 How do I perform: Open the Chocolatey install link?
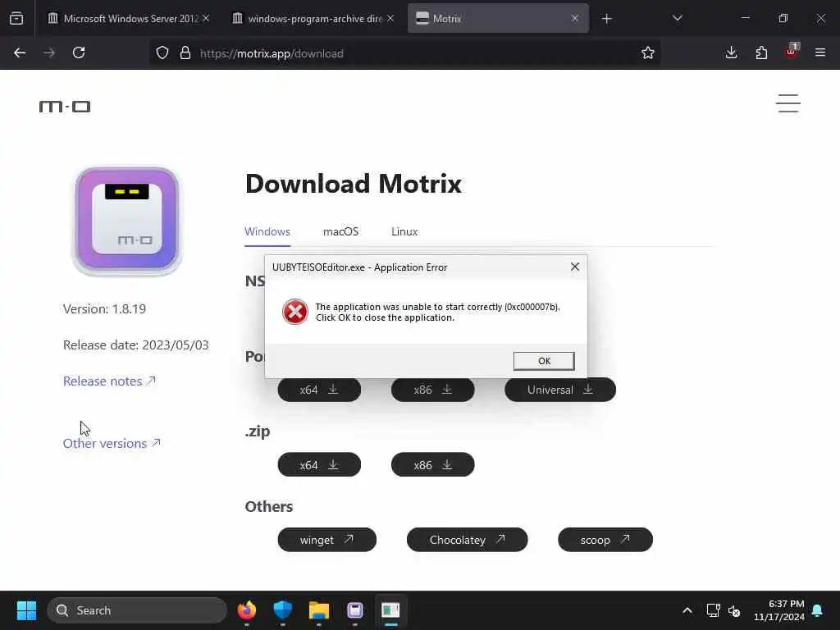pos(467,540)
